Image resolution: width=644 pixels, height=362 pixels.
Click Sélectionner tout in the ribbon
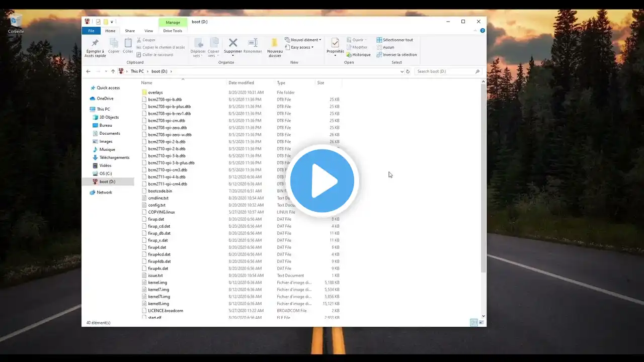pyautogui.click(x=395, y=40)
